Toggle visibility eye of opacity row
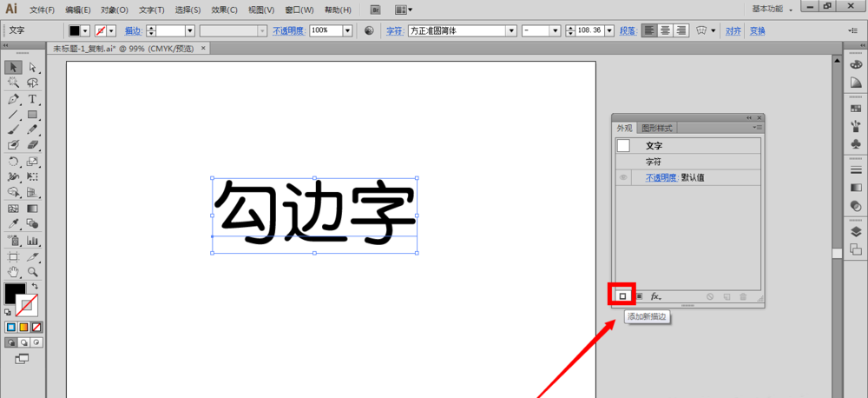This screenshot has height=398, width=868. [623, 178]
